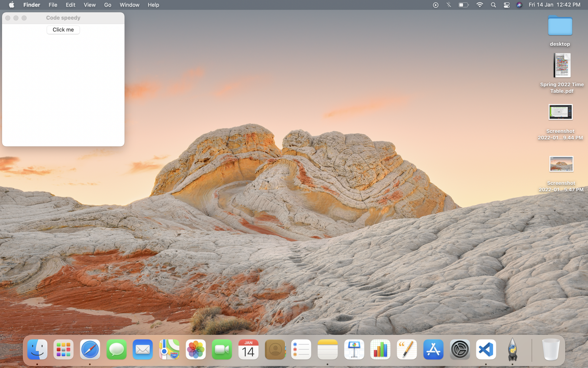Click the Spotlight search icon
The width and height of the screenshot is (588, 368).
[493, 5]
